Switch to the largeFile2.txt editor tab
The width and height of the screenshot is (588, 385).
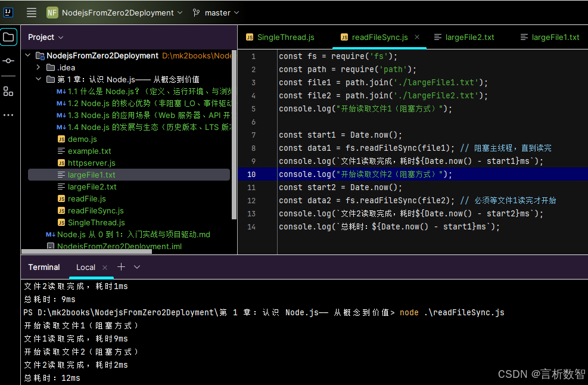point(464,37)
